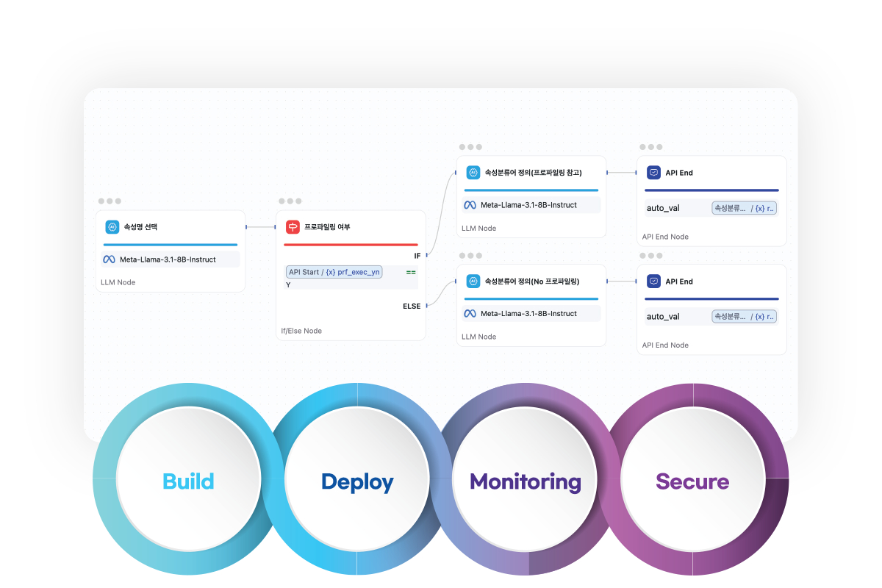Click the IF output port of If/Else node
882x588 pixels.
426,256
